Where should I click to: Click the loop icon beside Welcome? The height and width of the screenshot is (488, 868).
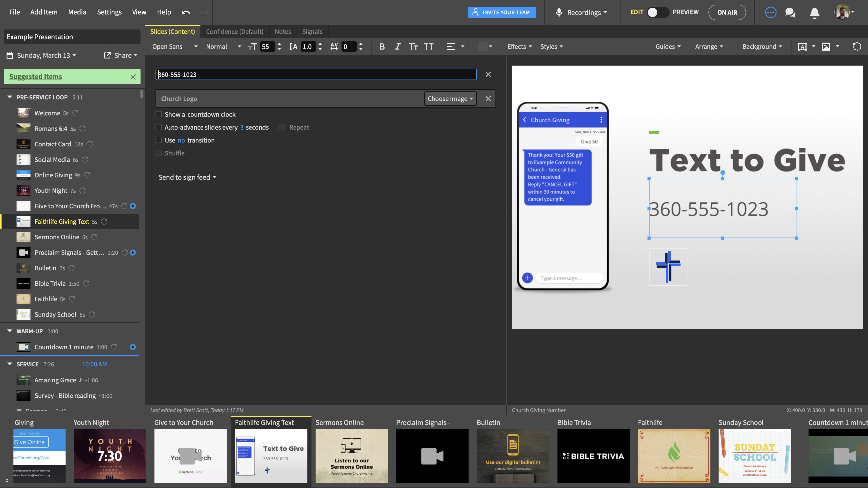tap(75, 113)
